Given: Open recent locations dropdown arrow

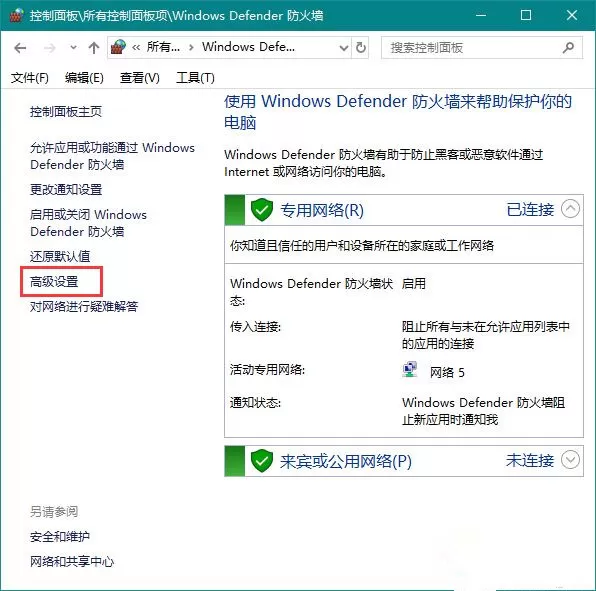Looking at the screenshot, I should (73, 48).
